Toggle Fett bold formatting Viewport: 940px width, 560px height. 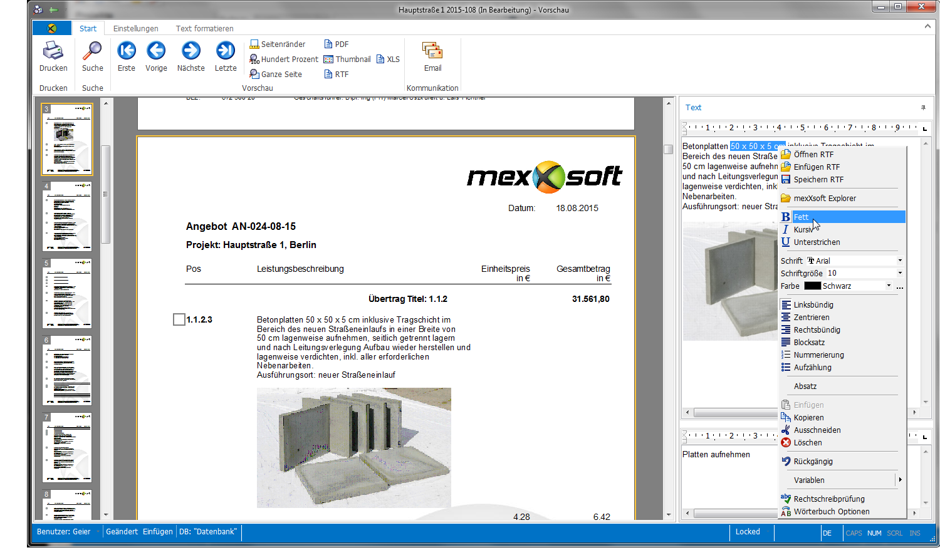(842, 217)
